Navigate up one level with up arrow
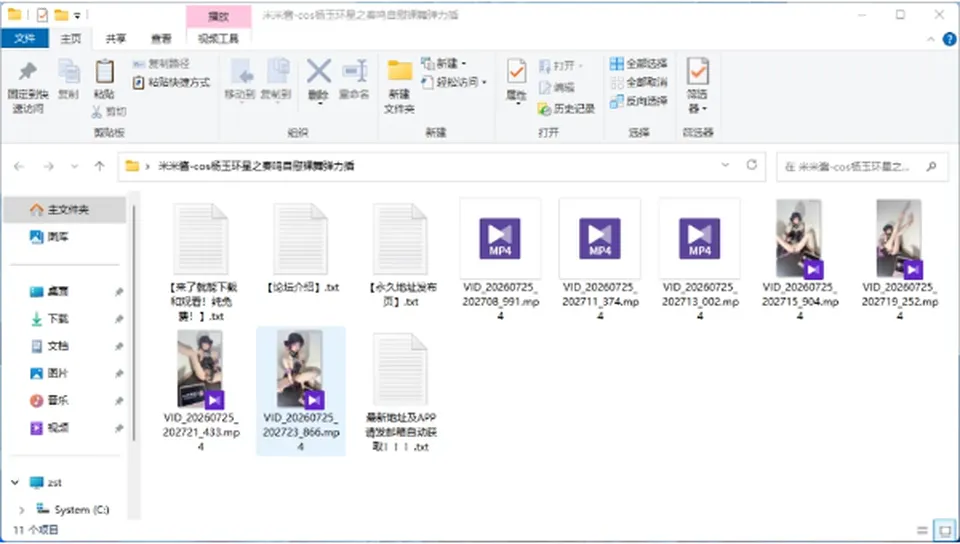This screenshot has width=960, height=544. click(99, 166)
